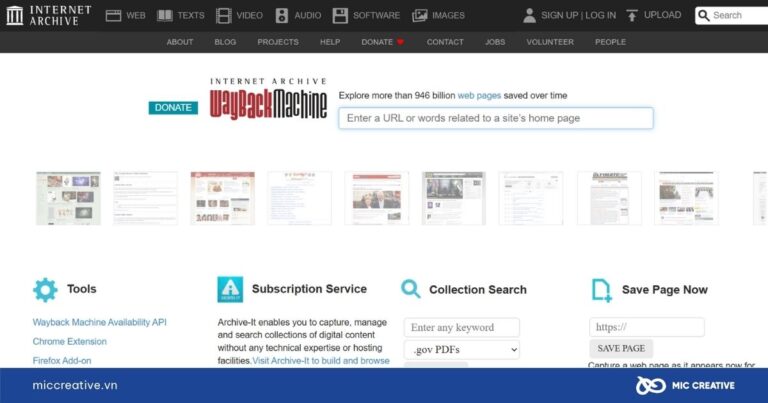Open the fourth archived site thumbnail

[x=300, y=198]
